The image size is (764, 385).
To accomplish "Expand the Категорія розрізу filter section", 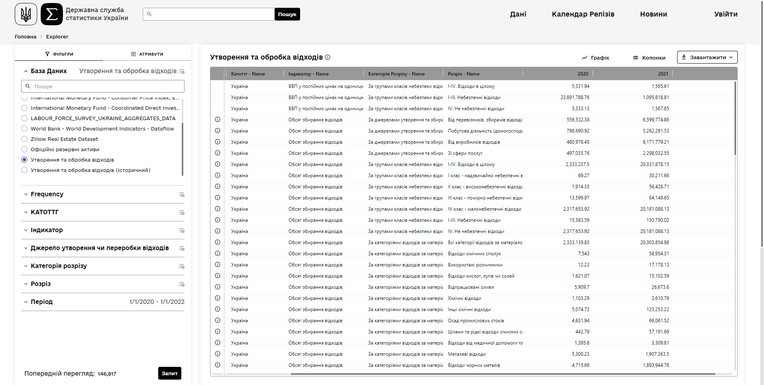I will click(26, 266).
